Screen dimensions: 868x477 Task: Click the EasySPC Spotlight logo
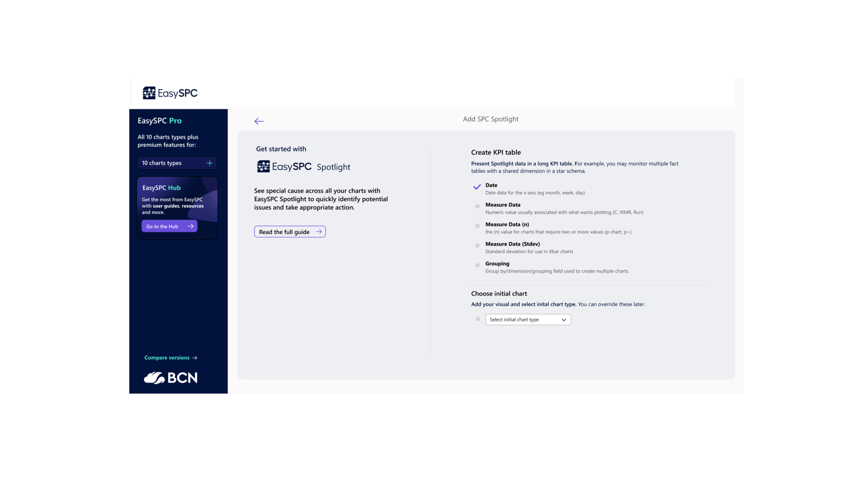click(303, 167)
